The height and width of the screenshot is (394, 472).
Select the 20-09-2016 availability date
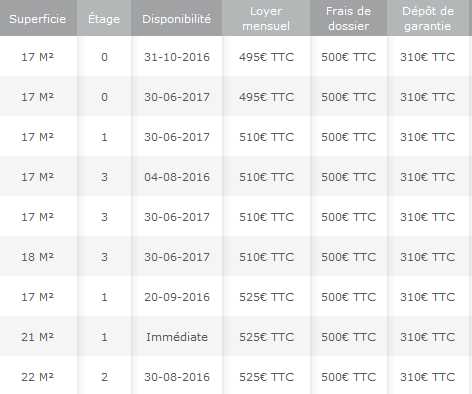pyautogui.click(x=177, y=297)
